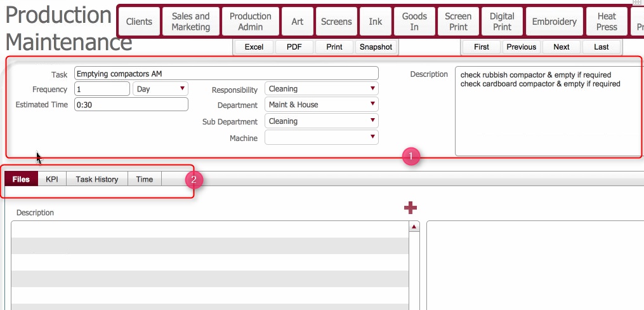Expand the Sub Department dropdown
The image size is (644, 310).
[321, 121]
